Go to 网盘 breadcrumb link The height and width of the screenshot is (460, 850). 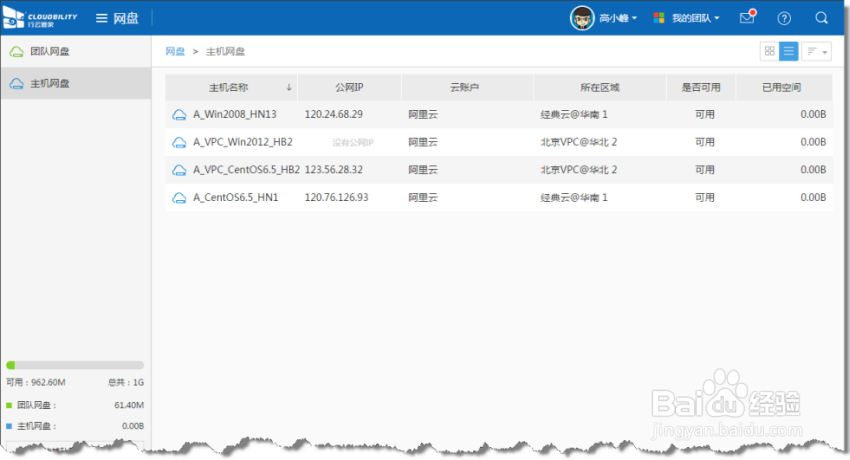[x=175, y=51]
